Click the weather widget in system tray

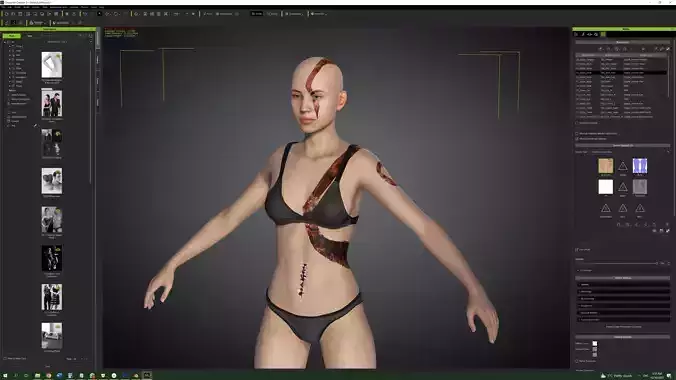pyautogui.click(x=616, y=376)
